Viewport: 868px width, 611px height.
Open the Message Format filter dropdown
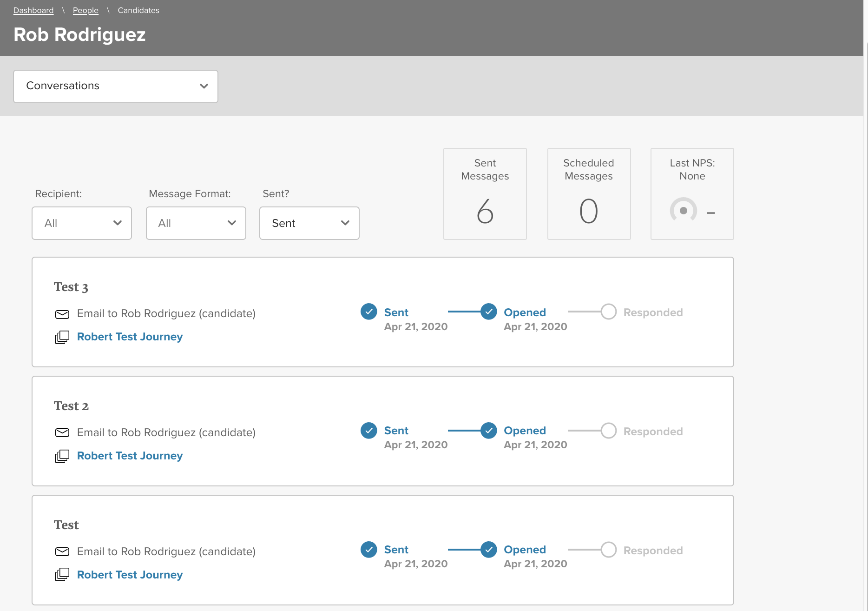point(196,223)
